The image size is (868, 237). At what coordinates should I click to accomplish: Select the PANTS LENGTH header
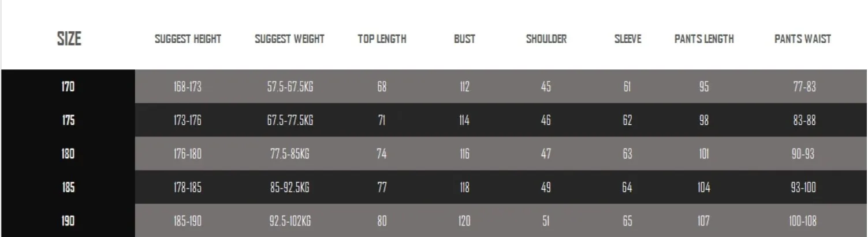704,39
